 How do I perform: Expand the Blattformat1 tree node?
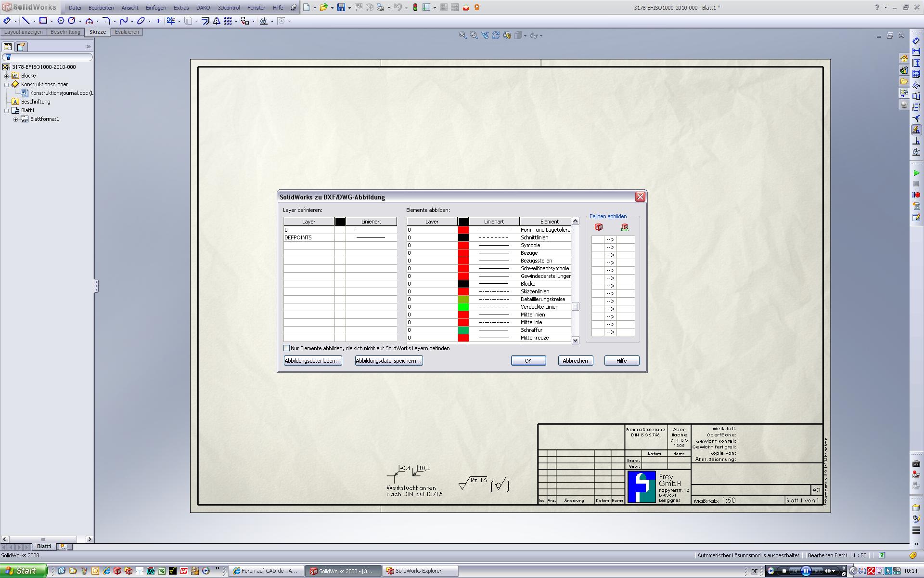[x=16, y=119]
